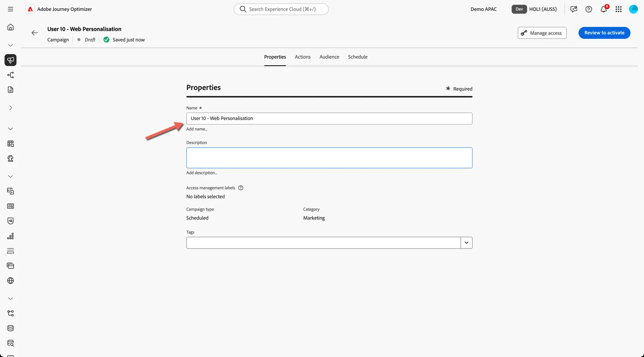Viewport: 644px width, 357px height.
Task: Open the globe icon in sidebar
Action: 10,281
